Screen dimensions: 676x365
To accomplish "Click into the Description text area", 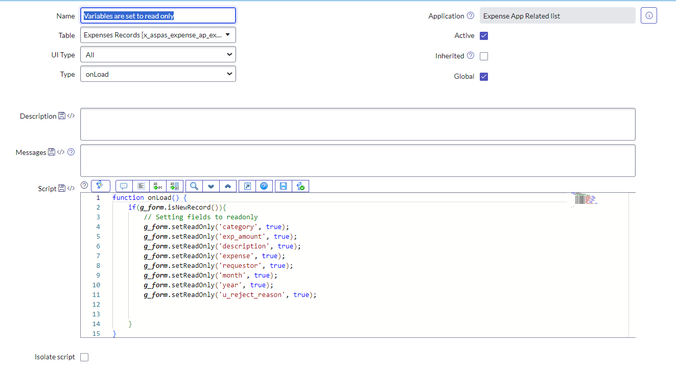I will click(358, 124).
